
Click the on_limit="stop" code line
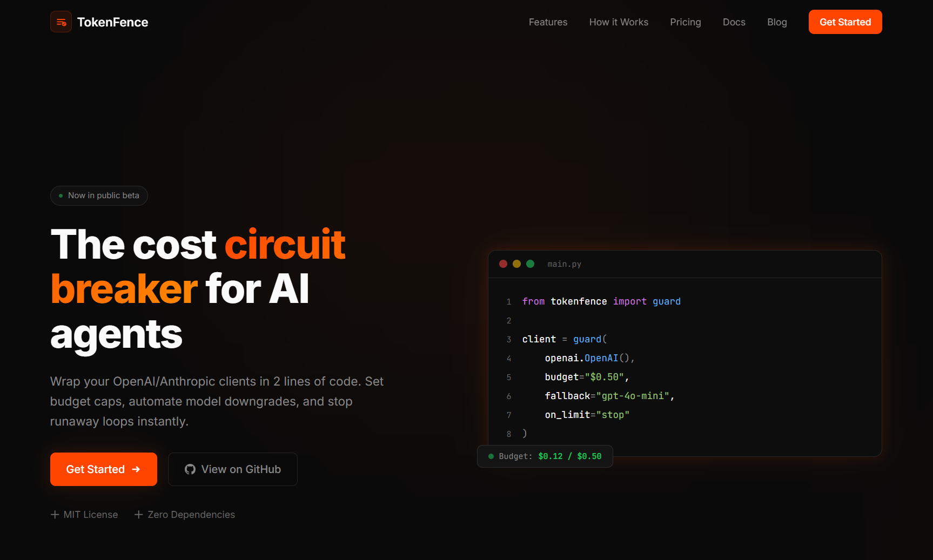[587, 415]
